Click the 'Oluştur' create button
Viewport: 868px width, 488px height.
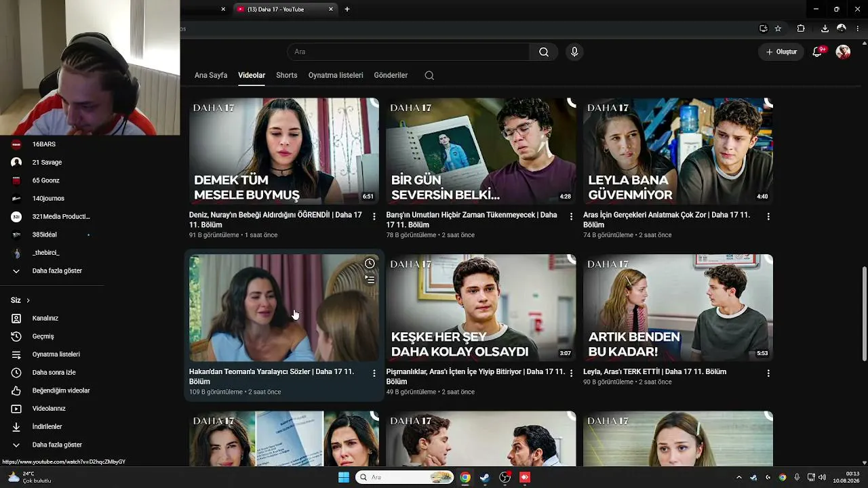click(782, 52)
